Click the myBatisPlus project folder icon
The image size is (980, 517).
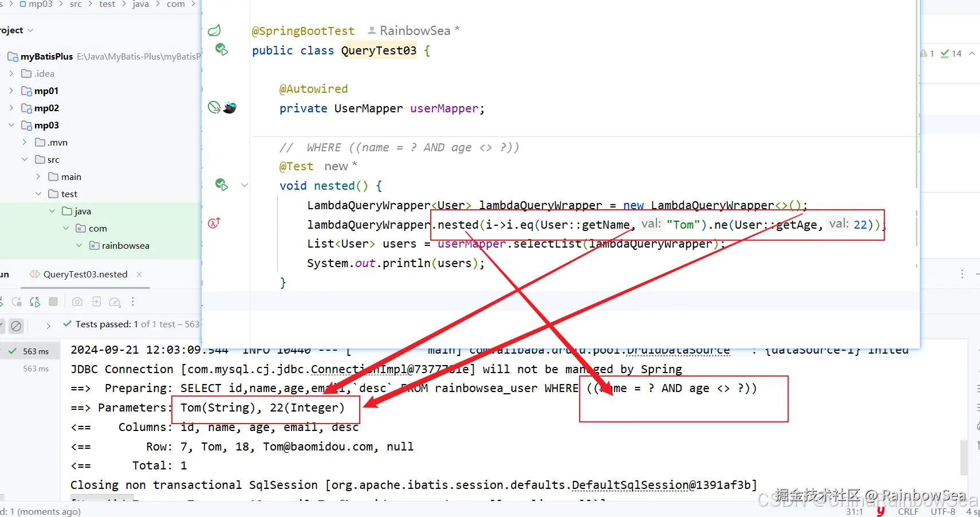(x=13, y=56)
